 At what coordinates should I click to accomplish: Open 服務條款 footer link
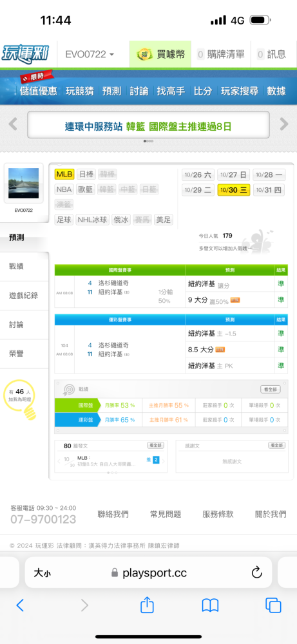pyautogui.click(x=218, y=514)
